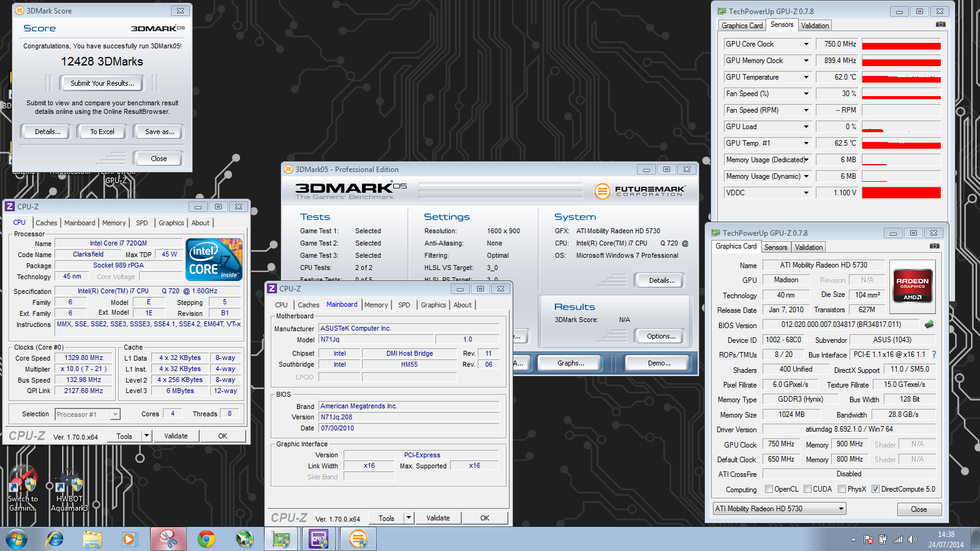Click the BIOS save chip icon beside BIOS Version
The image size is (980, 551).
click(x=929, y=324)
